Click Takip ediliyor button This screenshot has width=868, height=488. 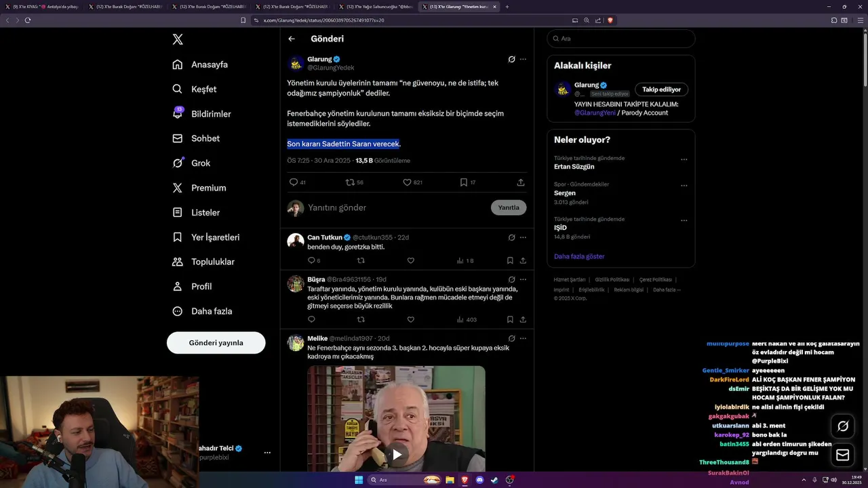[x=662, y=89]
